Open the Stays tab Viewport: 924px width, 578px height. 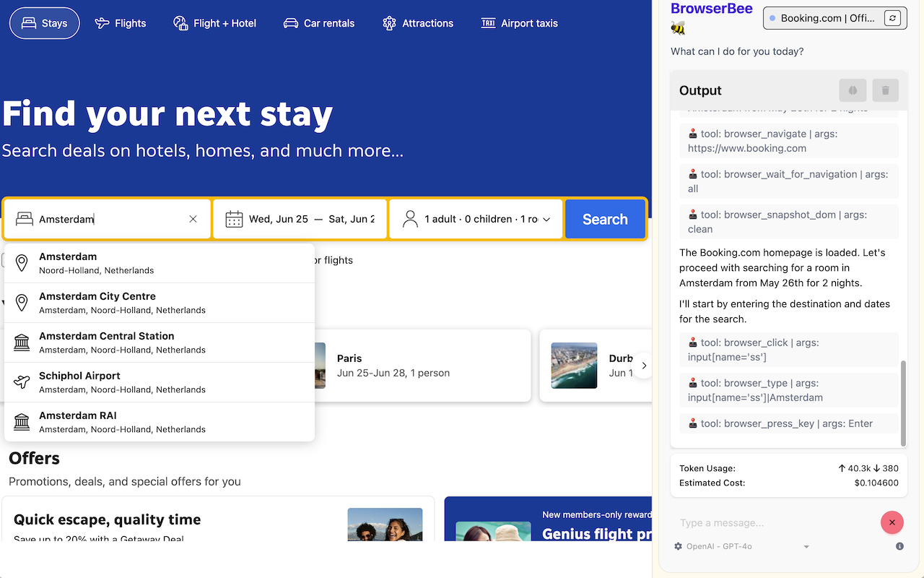click(x=45, y=23)
